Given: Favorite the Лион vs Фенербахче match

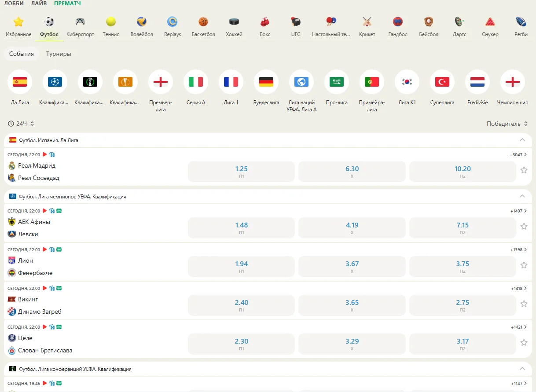Looking at the screenshot, I should pos(524,265).
